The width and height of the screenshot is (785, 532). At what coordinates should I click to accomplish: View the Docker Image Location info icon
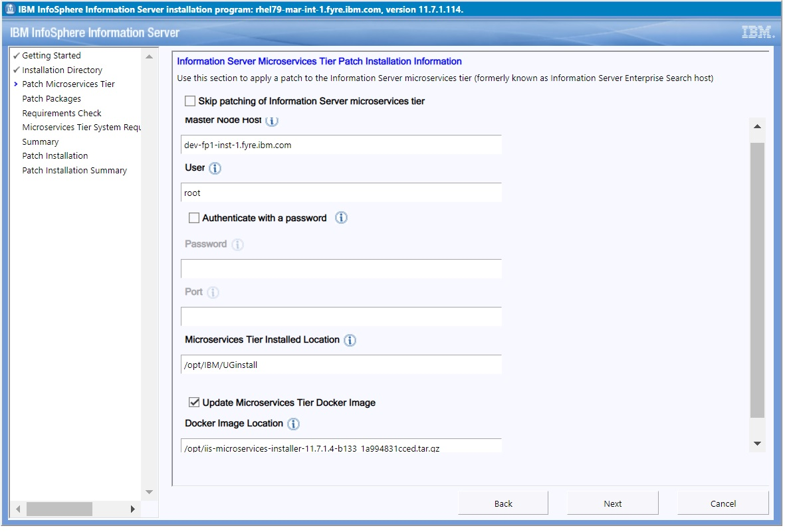click(292, 424)
